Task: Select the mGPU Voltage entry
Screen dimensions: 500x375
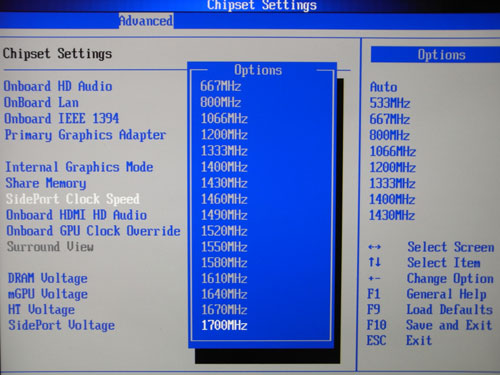Action: click(x=48, y=294)
